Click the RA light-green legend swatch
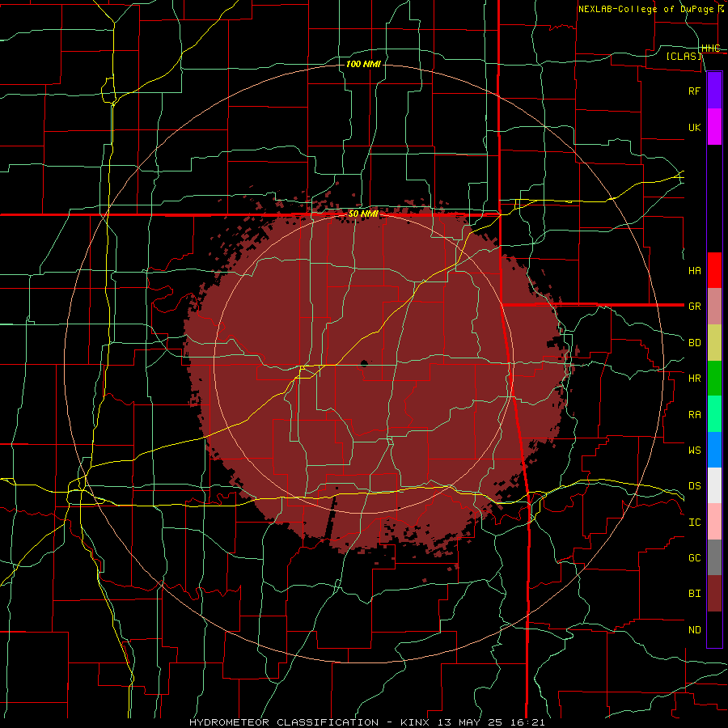The height and width of the screenshot is (728, 728). tap(714, 414)
